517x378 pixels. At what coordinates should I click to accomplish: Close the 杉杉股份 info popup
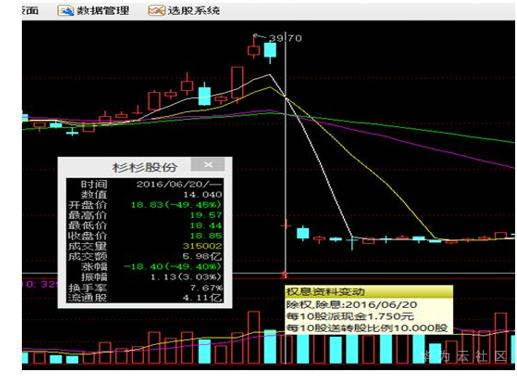pyautogui.click(x=208, y=165)
